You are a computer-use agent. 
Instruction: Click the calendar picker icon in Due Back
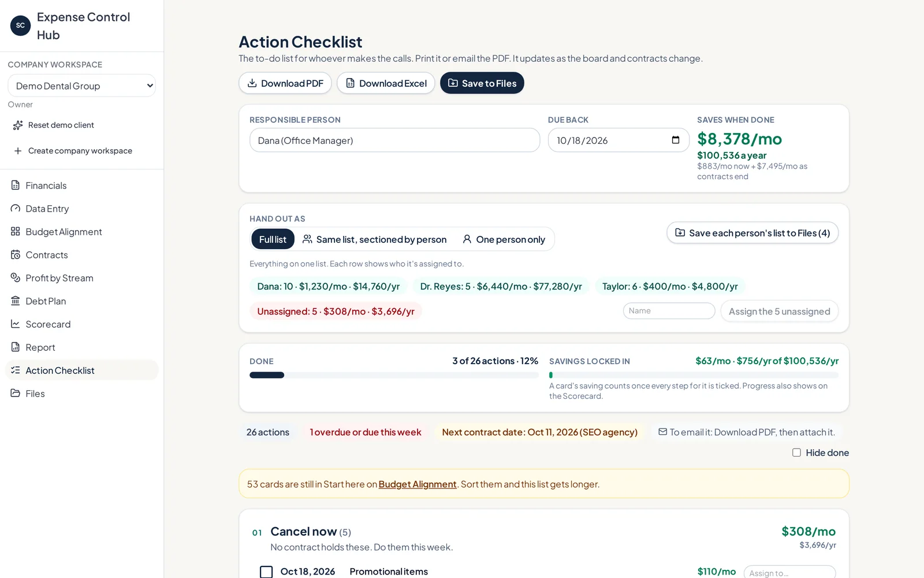coord(676,140)
